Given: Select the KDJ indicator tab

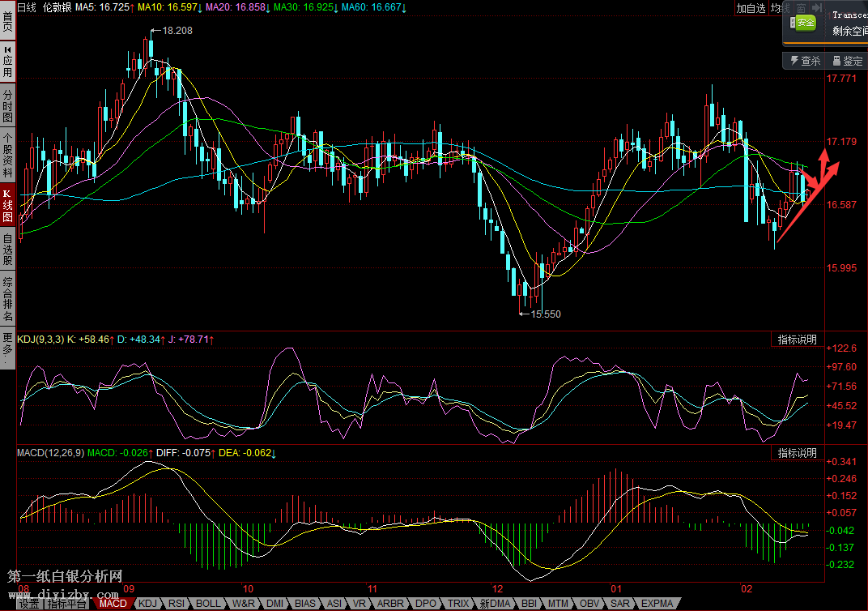Looking at the screenshot, I should (147, 604).
